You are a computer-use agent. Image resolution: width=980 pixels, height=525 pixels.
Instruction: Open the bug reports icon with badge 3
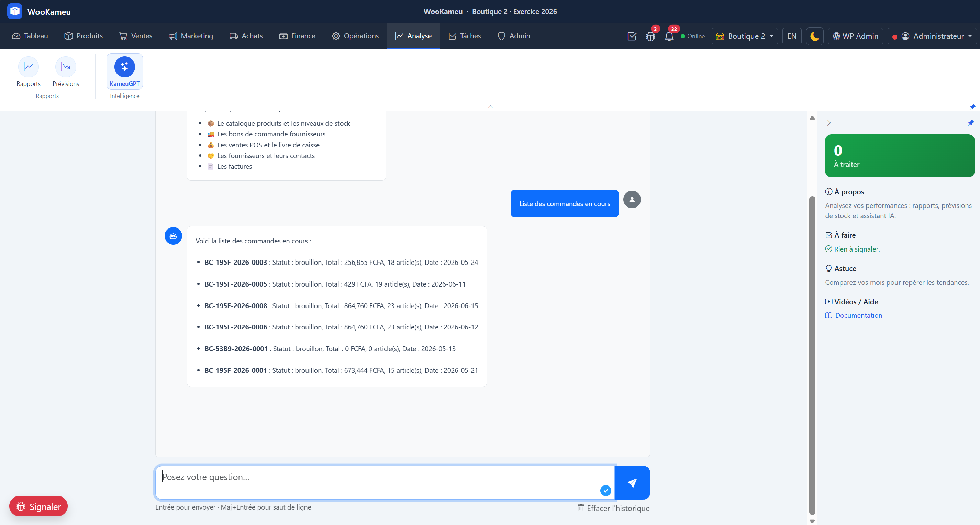tap(650, 36)
